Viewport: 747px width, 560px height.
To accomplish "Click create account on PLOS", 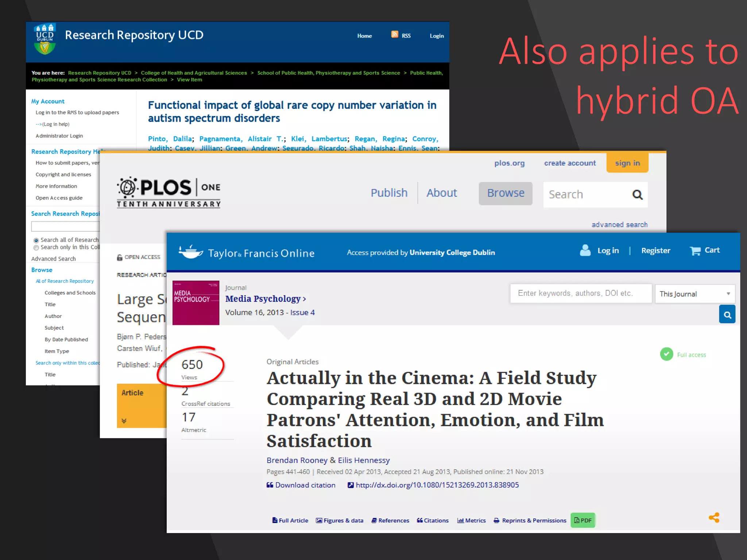I will (x=570, y=163).
